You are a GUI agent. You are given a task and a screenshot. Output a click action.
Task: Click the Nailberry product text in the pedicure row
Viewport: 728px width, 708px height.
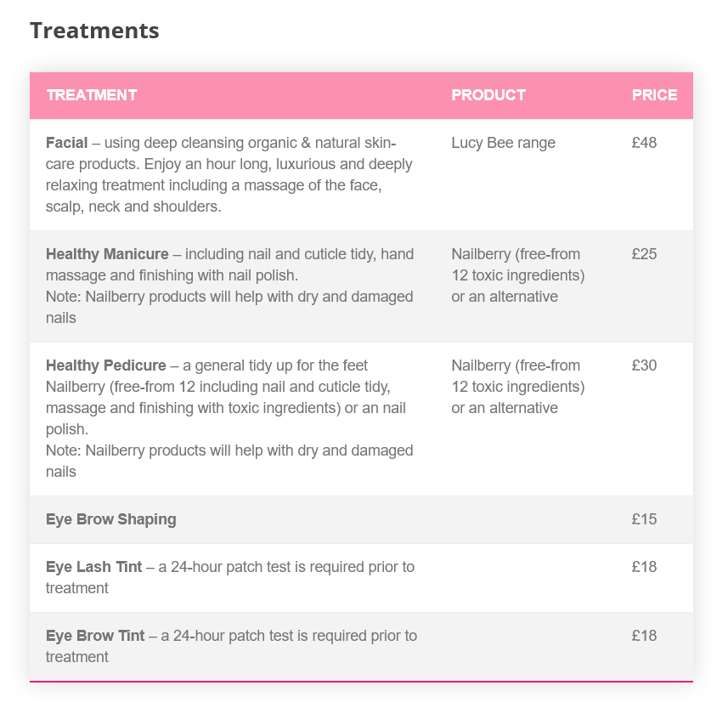click(x=518, y=387)
